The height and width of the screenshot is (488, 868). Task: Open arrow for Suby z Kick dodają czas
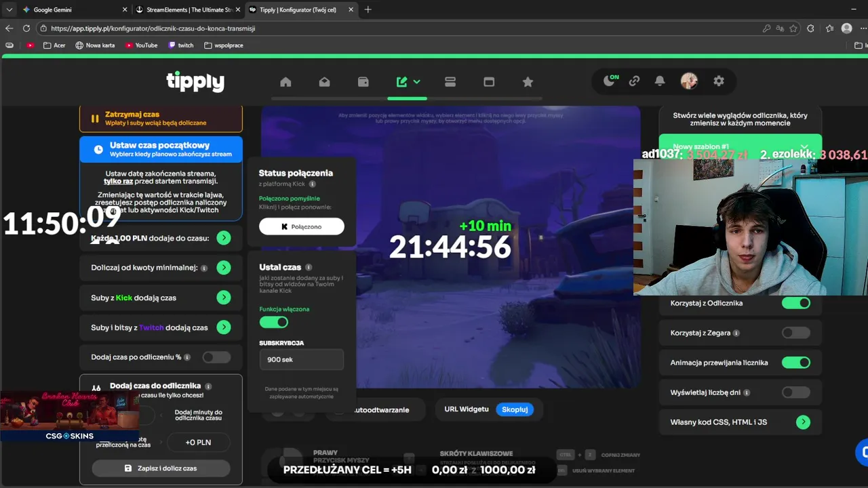pyautogui.click(x=224, y=298)
